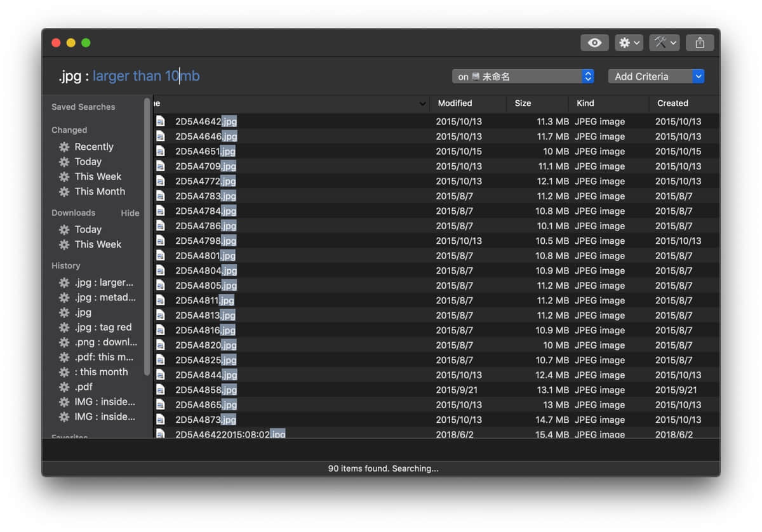
Task: Expand the Add Criteria dropdown
Action: [x=656, y=76]
